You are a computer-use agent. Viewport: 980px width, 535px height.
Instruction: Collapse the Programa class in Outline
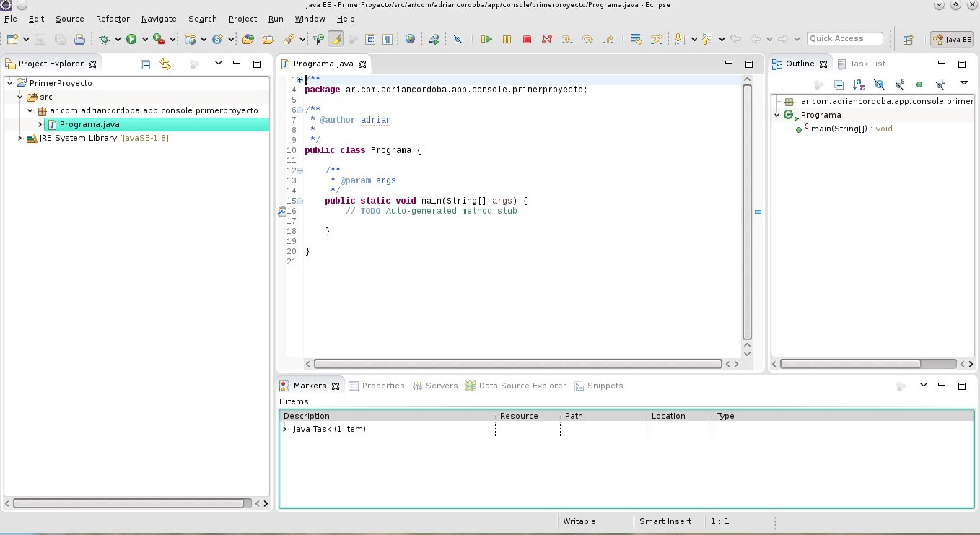(777, 115)
